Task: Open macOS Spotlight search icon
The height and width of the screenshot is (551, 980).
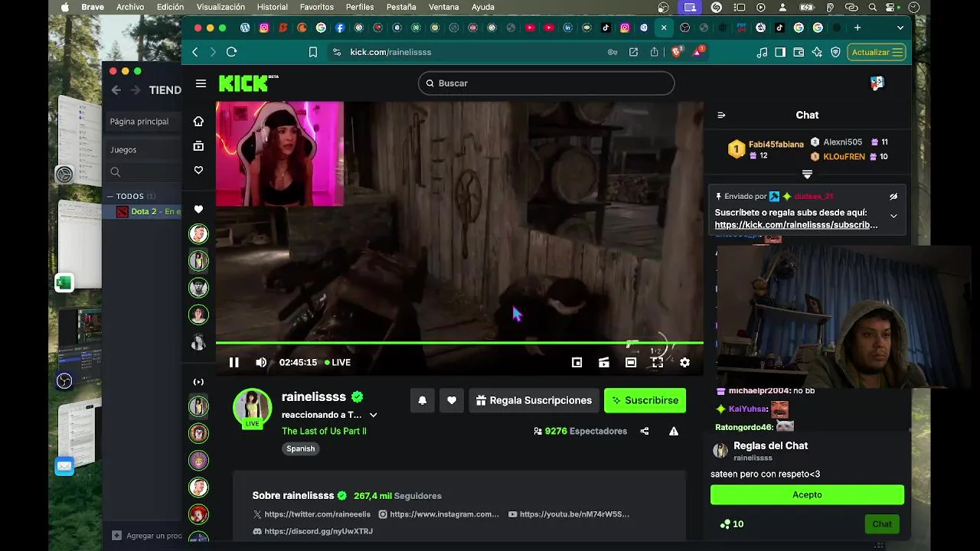Action: pyautogui.click(x=873, y=7)
